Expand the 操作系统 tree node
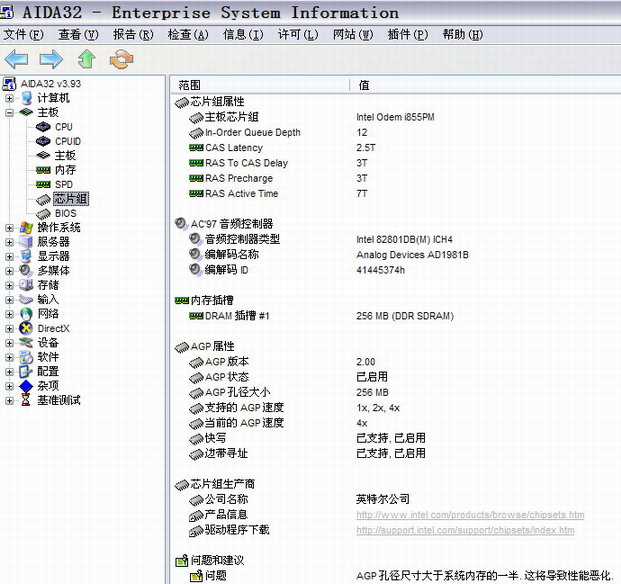 coord(10,227)
